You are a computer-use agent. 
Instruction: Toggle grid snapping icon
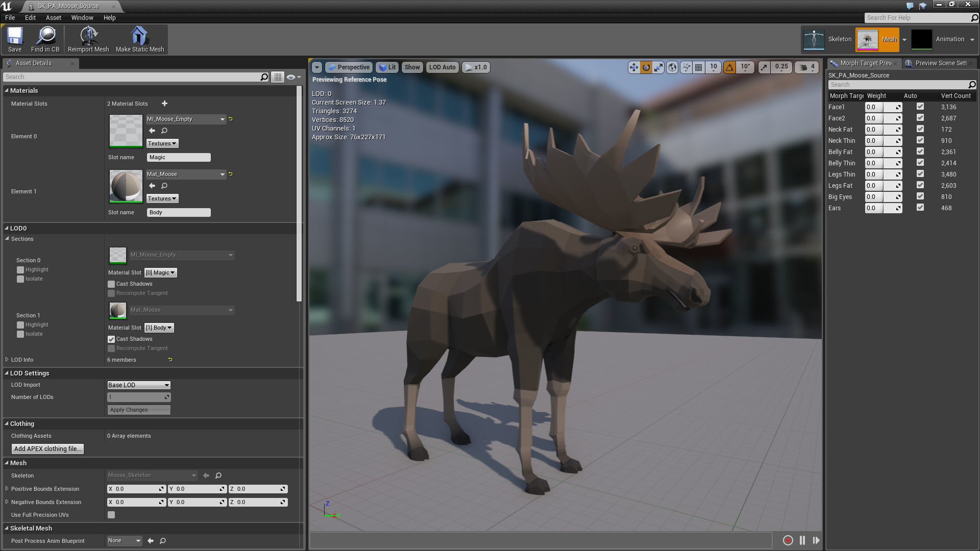pyautogui.click(x=699, y=67)
